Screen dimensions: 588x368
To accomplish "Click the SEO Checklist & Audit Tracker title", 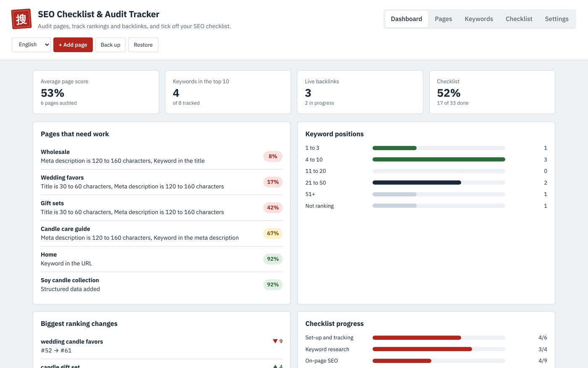I will click(99, 14).
